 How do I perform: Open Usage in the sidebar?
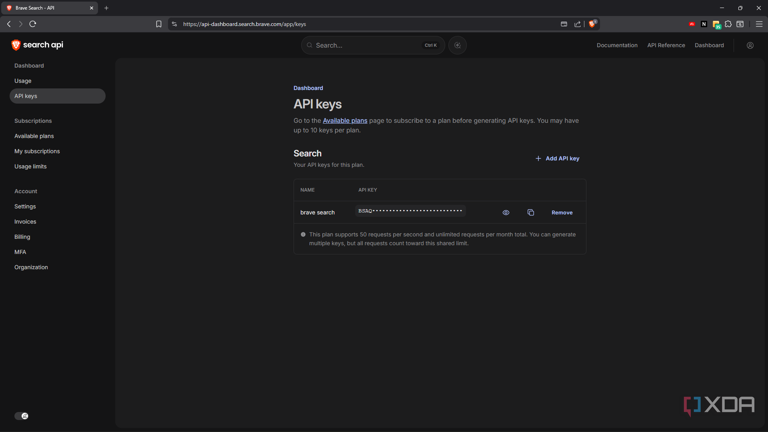click(23, 81)
